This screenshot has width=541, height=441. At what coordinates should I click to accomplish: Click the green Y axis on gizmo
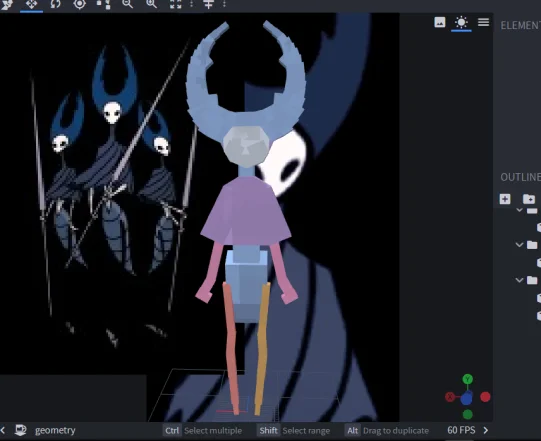(x=468, y=380)
